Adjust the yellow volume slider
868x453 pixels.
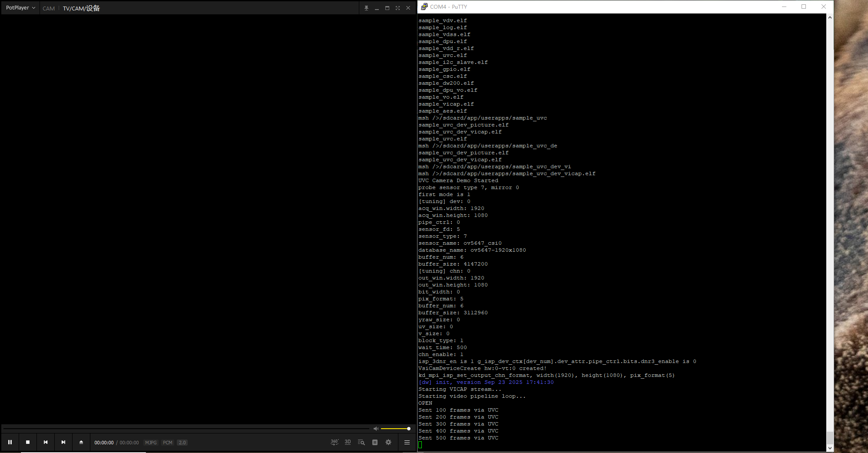pyautogui.click(x=395, y=429)
